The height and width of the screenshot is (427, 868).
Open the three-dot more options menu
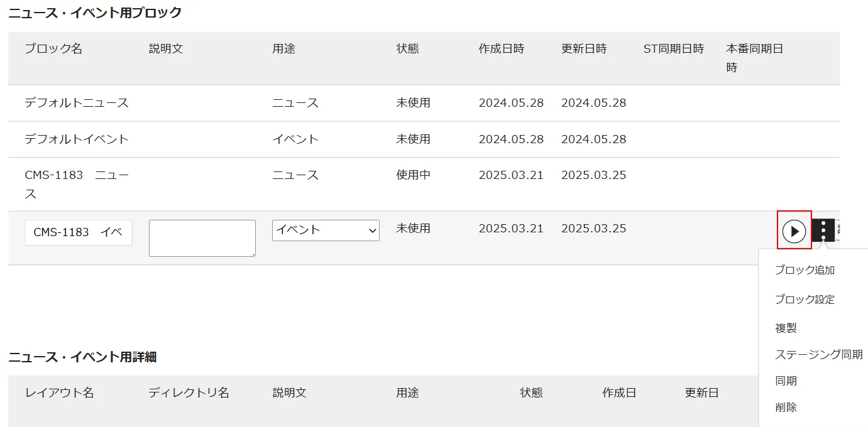click(823, 230)
